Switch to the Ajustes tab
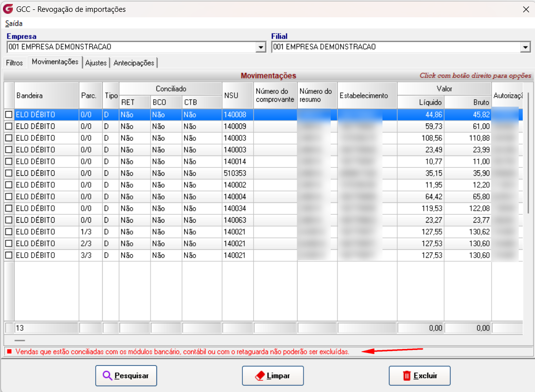Viewport: 535px width, 392px height. [x=96, y=63]
